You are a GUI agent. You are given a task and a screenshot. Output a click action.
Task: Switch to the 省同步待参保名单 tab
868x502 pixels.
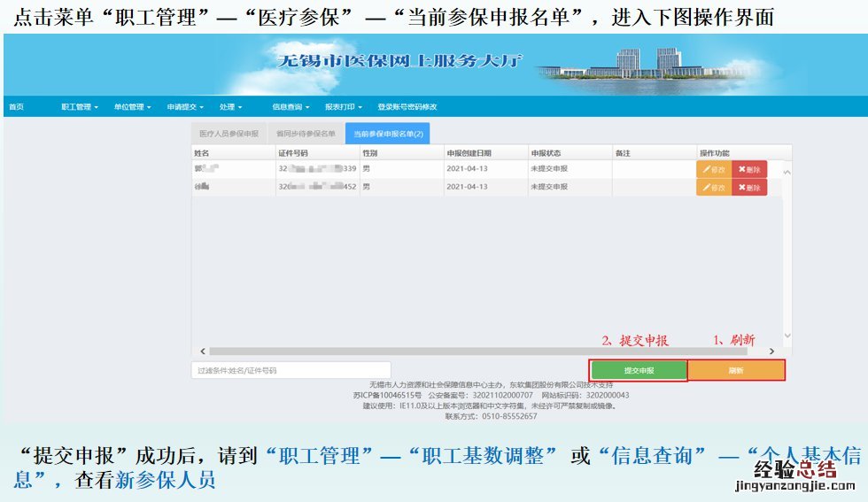pyautogui.click(x=306, y=134)
